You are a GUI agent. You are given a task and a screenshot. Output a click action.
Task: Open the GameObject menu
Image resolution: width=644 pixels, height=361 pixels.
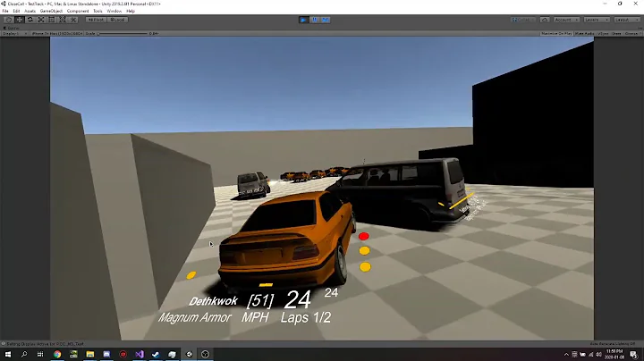click(x=51, y=11)
